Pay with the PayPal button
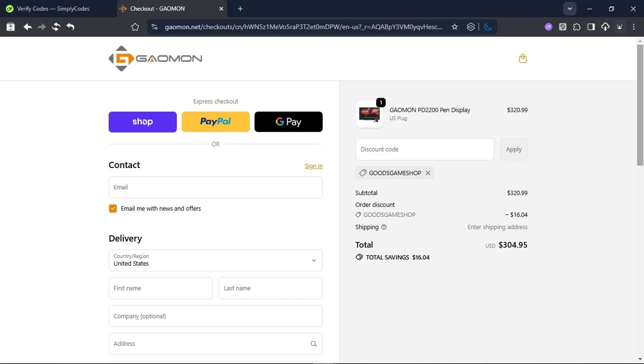 click(216, 122)
